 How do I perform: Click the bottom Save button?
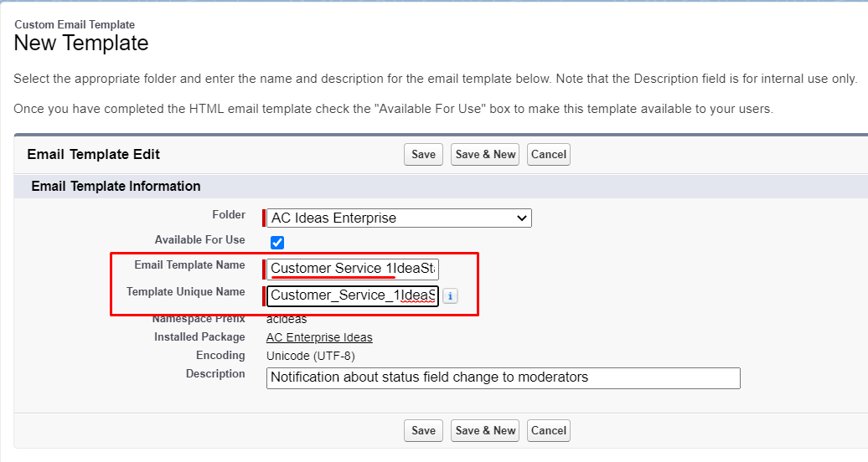click(423, 430)
